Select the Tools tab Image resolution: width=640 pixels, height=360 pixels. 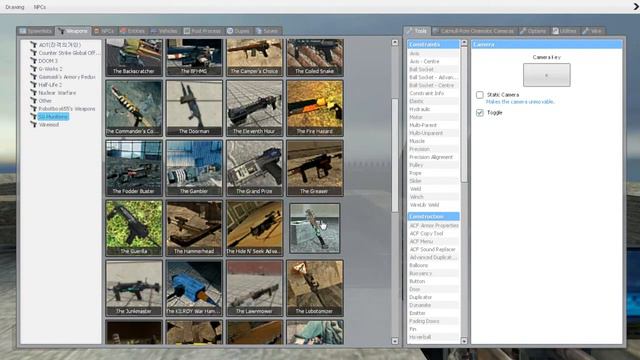tap(417, 31)
